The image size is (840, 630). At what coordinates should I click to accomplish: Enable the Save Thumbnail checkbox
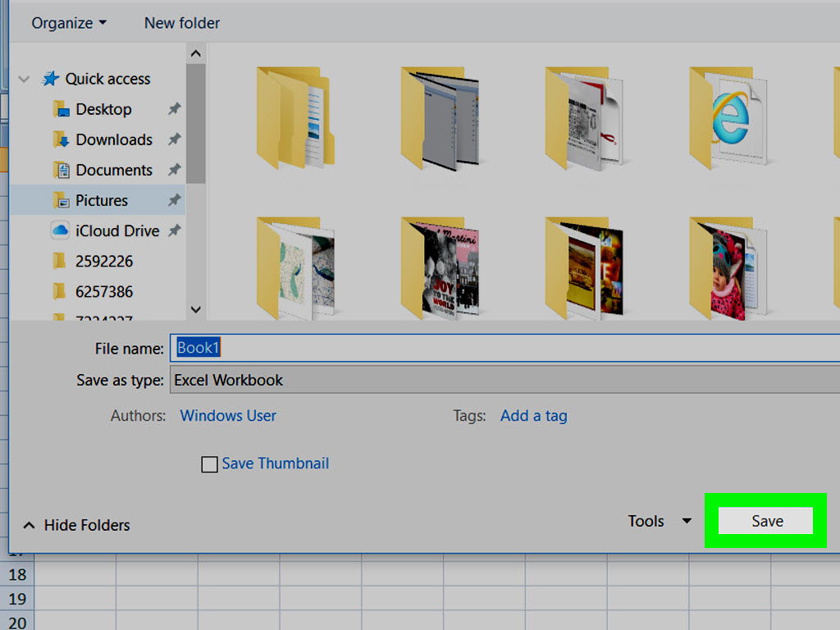click(x=210, y=464)
